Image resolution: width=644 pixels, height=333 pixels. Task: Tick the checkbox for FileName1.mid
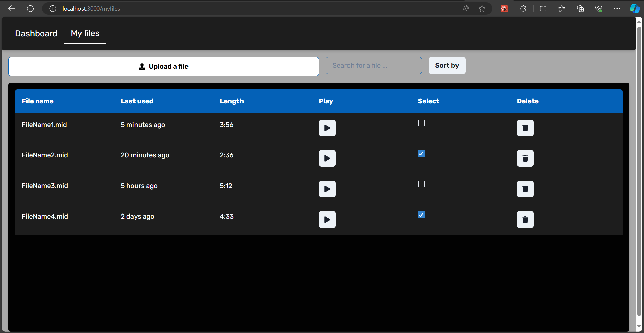(x=421, y=123)
